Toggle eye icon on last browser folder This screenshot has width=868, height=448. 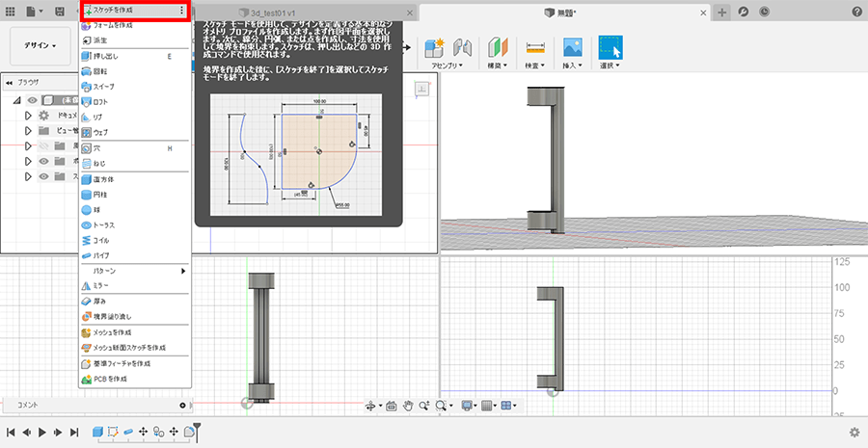(43, 176)
